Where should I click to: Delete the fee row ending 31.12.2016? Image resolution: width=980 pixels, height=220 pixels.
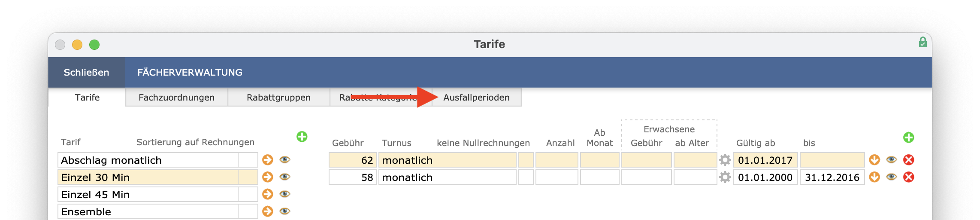(908, 177)
